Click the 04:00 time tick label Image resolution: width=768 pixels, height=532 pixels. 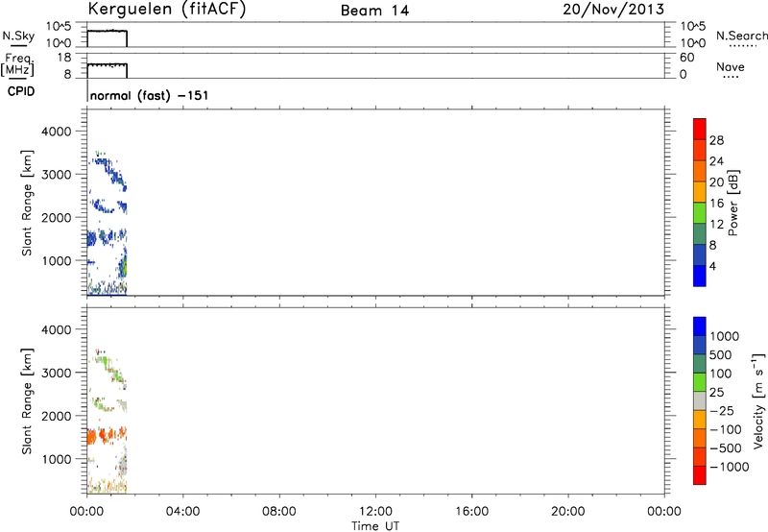182,512
